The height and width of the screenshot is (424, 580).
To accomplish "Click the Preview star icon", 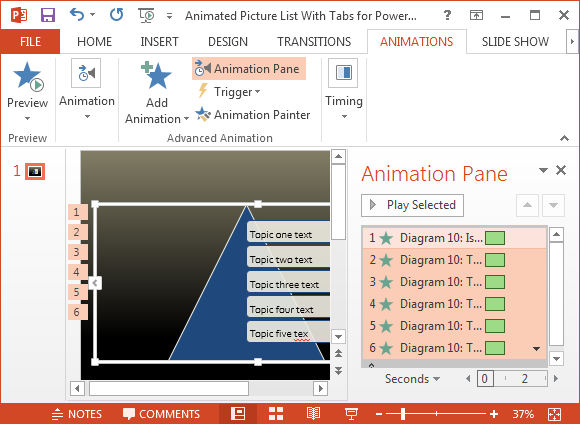I will pos(28,77).
